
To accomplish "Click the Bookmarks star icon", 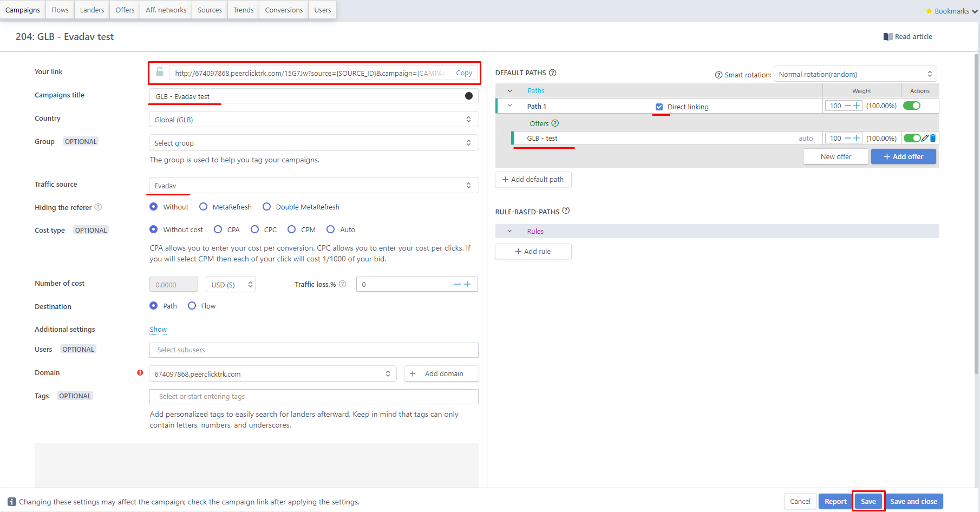I will click(929, 11).
